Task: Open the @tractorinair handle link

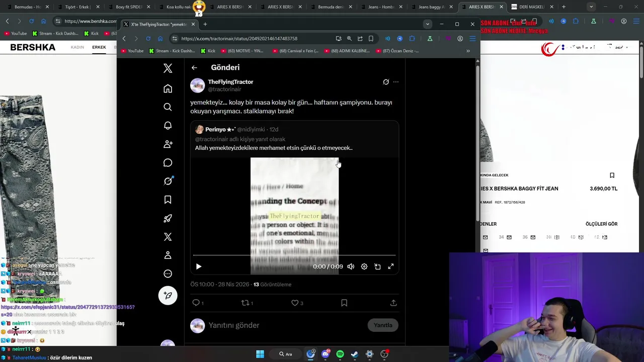Action: point(224,89)
